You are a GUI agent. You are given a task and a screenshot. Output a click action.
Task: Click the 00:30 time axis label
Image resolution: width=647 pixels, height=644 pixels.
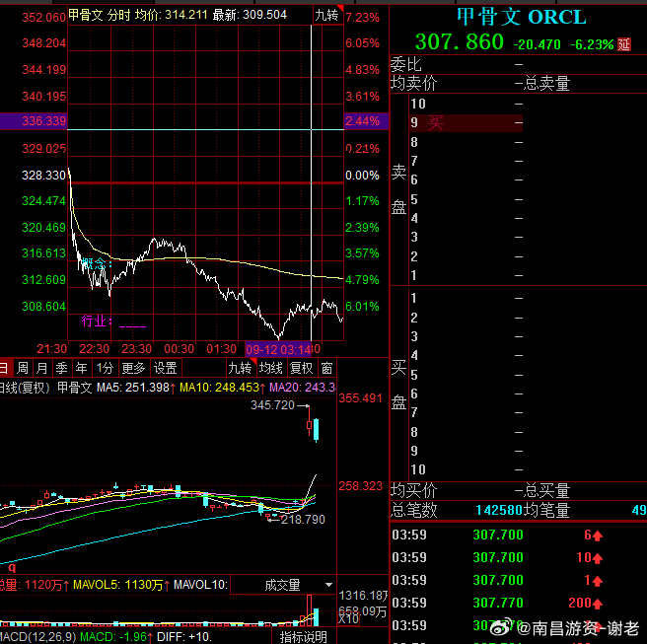click(x=180, y=349)
